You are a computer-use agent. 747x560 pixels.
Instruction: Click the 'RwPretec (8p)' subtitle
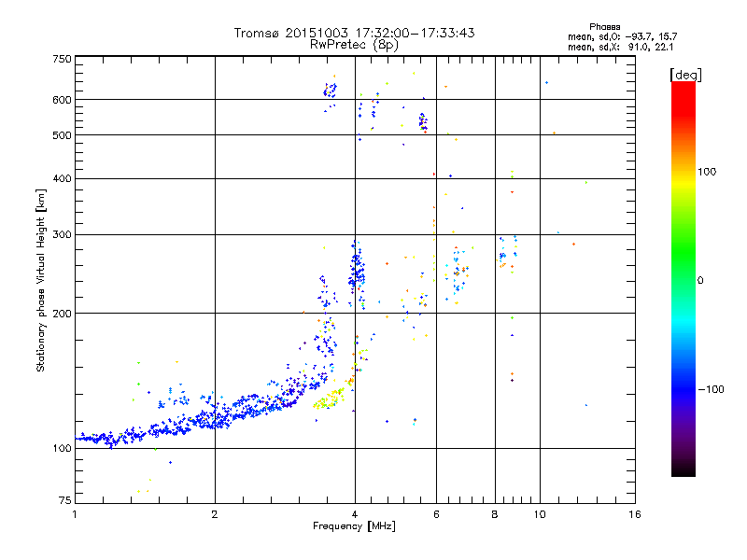[x=354, y=45]
